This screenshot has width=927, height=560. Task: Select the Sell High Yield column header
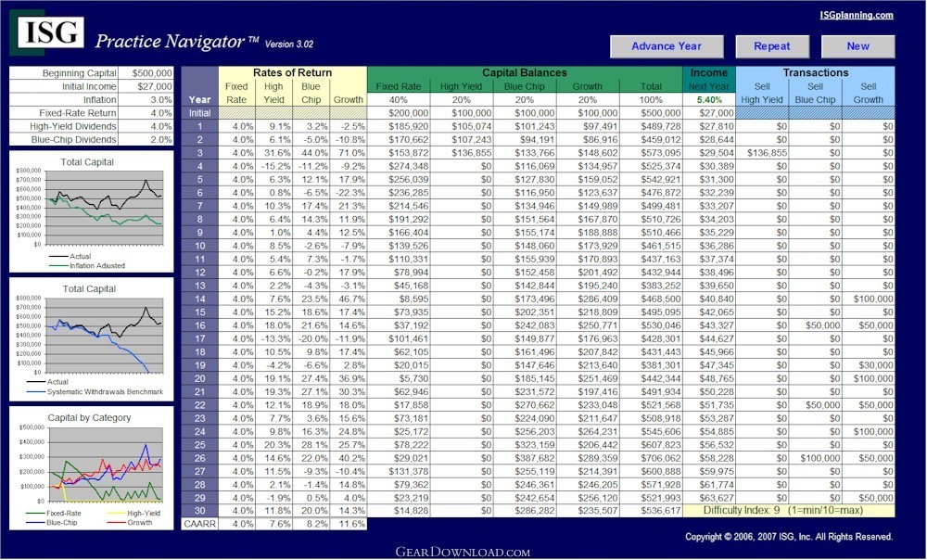coord(762,93)
